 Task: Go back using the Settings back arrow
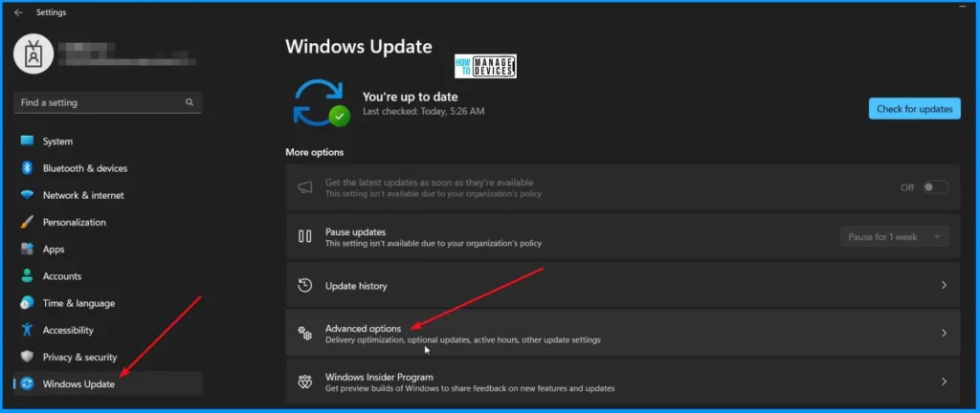(x=18, y=12)
